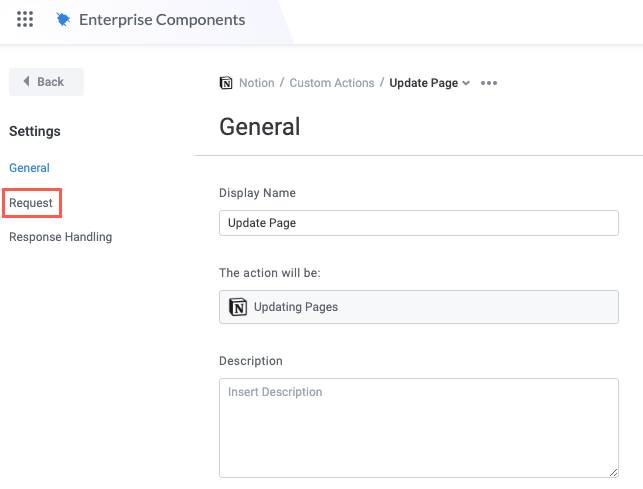643x489 pixels.
Task: Click the "The action will be:" label
Action: pyautogui.click(x=269, y=273)
